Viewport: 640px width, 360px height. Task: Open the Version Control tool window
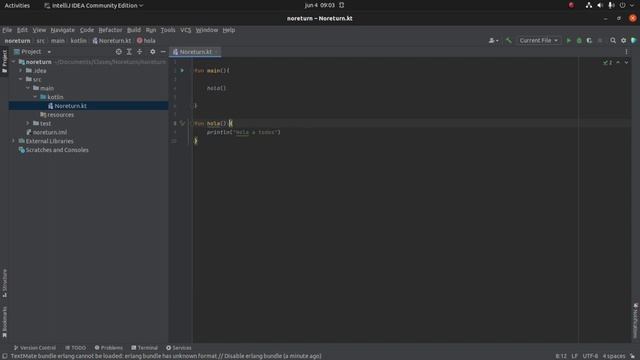pos(35,348)
